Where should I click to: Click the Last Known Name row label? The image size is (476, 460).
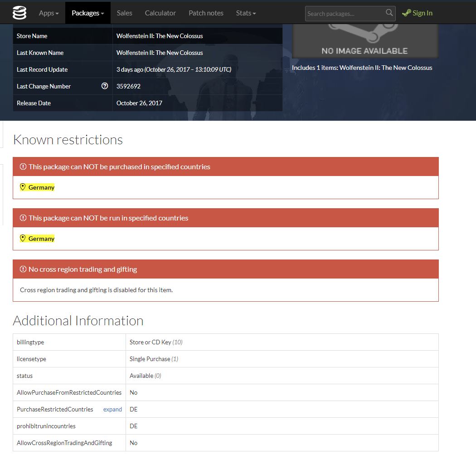coord(40,53)
